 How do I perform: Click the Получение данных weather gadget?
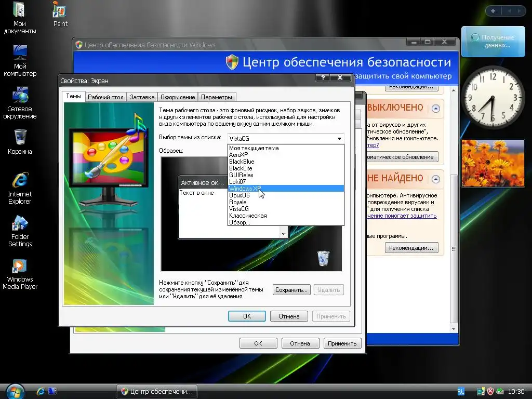493,42
